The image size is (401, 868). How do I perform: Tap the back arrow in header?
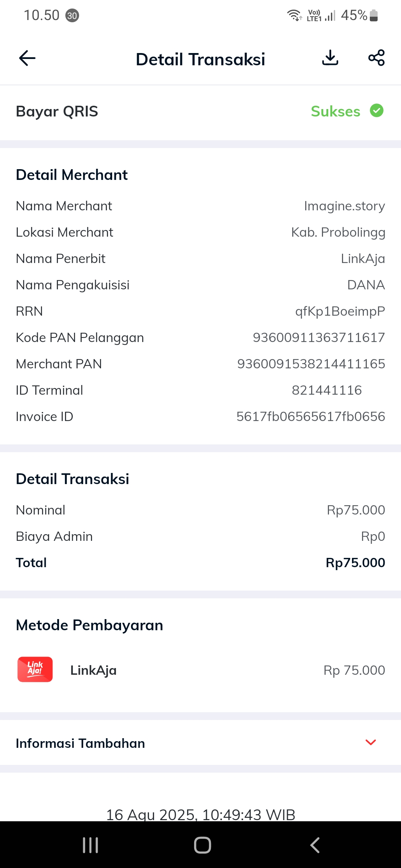pyautogui.click(x=27, y=58)
